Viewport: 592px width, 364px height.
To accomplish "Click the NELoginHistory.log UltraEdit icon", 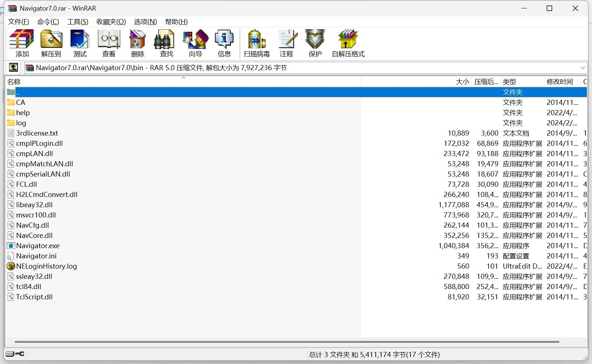I will click(x=11, y=266).
